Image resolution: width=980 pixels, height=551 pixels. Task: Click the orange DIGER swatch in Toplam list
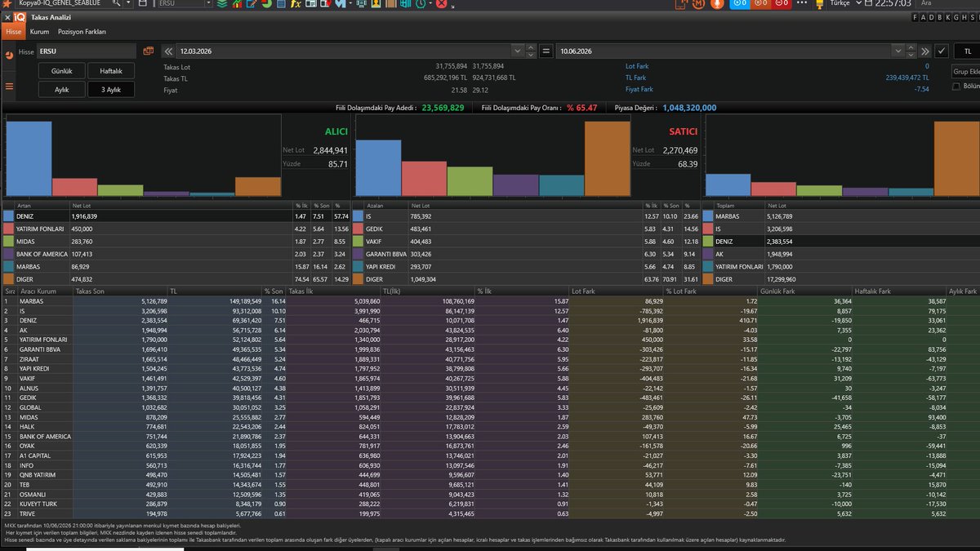tap(706, 278)
